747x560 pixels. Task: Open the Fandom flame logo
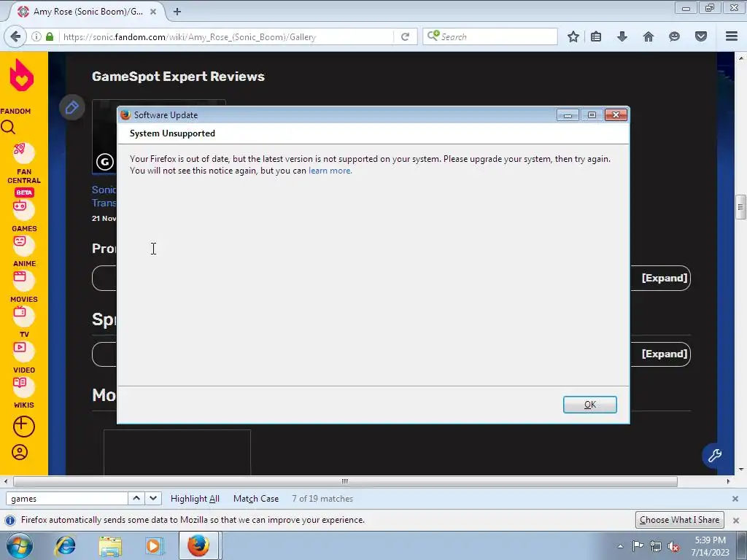pyautogui.click(x=22, y=75)
